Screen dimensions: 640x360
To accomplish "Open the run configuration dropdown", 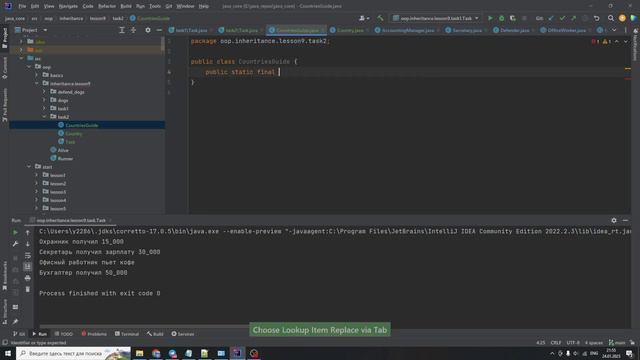I will tap(436, 18).
